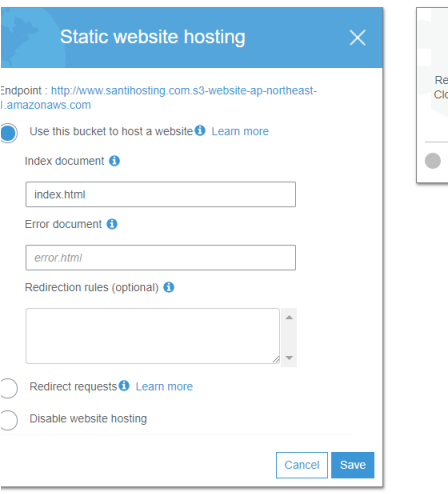Select the Redirect requests radio option
Image resolution: width=448 pixels, height=494 pixels.
point(8,388)
